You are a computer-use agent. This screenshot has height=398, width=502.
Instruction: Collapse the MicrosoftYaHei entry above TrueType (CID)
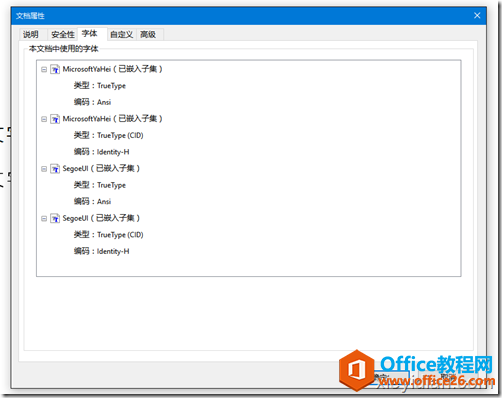click(x=44, y=119)
